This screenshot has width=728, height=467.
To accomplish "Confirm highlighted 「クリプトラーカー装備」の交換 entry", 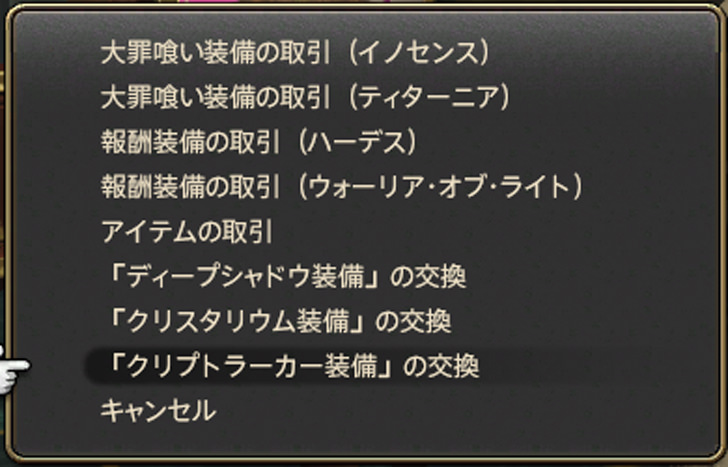I will pyautogui.click(x=292, y=366).
